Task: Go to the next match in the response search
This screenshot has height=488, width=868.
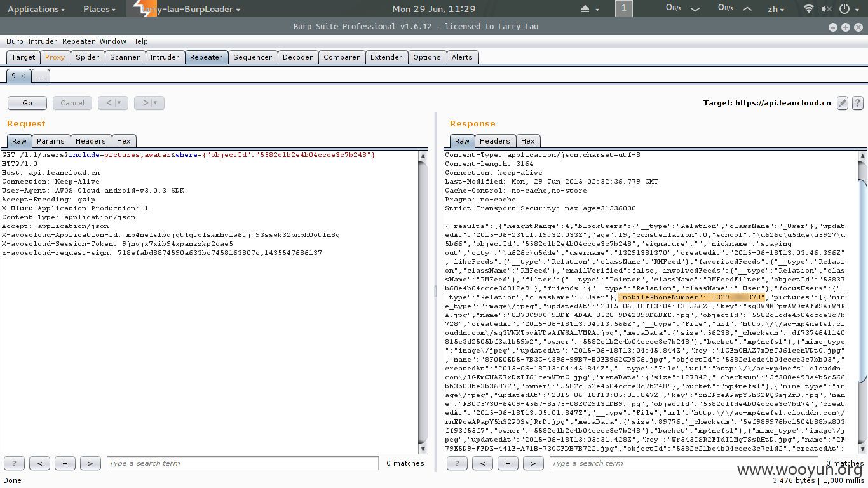Action: click(x=533, y=463)
